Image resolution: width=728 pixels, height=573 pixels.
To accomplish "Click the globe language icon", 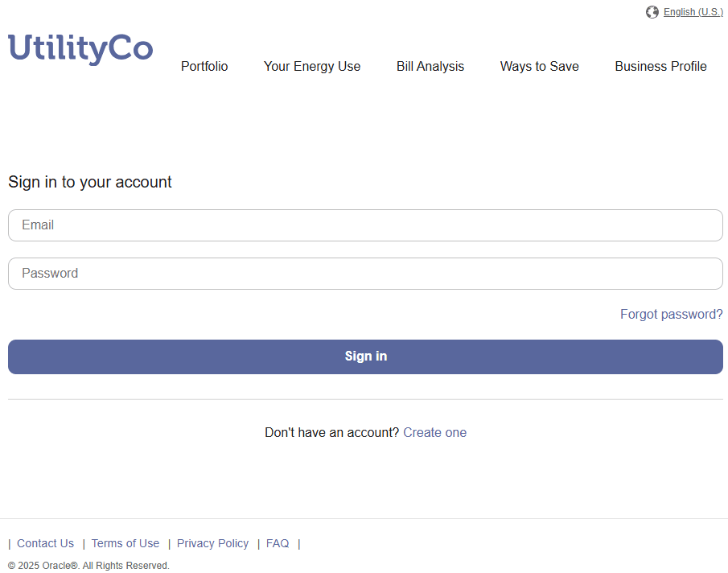I will coord(652,11).
